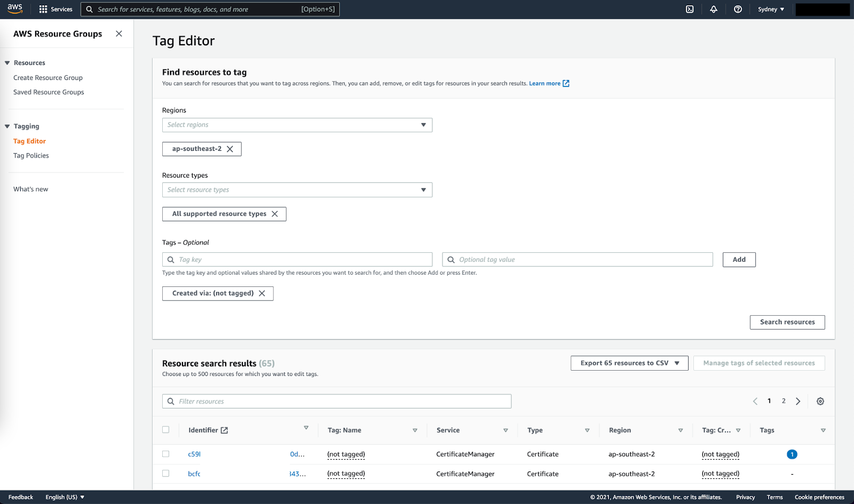The height and width of the screenshot is (504, 854).
Task: Click the Search resources button
Action: 787,322
